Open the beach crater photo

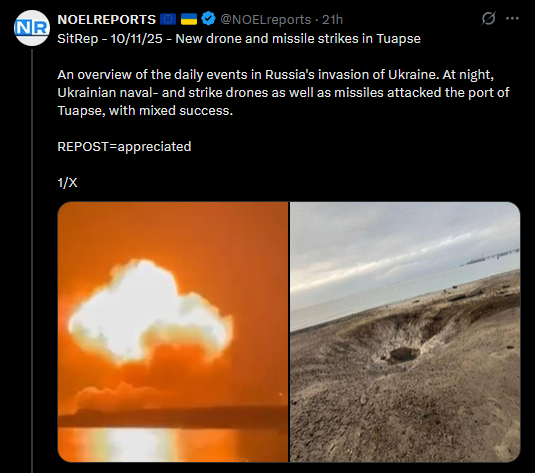coord(405,332)
